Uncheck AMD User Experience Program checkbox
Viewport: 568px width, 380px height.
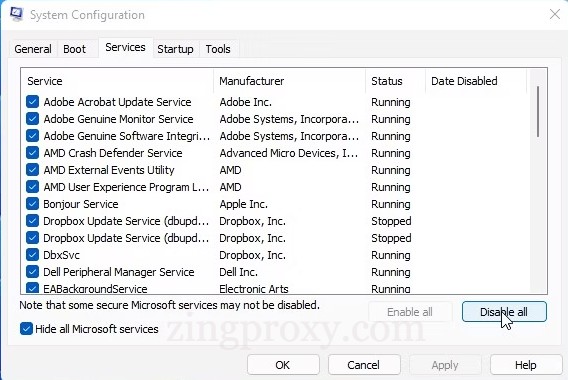point(32,187)
